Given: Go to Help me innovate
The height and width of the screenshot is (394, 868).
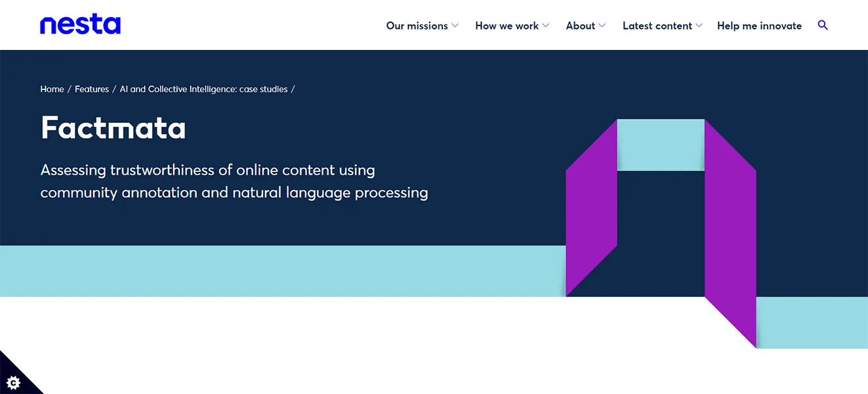Looking at the screenshot, I should (x=759, y=26).
